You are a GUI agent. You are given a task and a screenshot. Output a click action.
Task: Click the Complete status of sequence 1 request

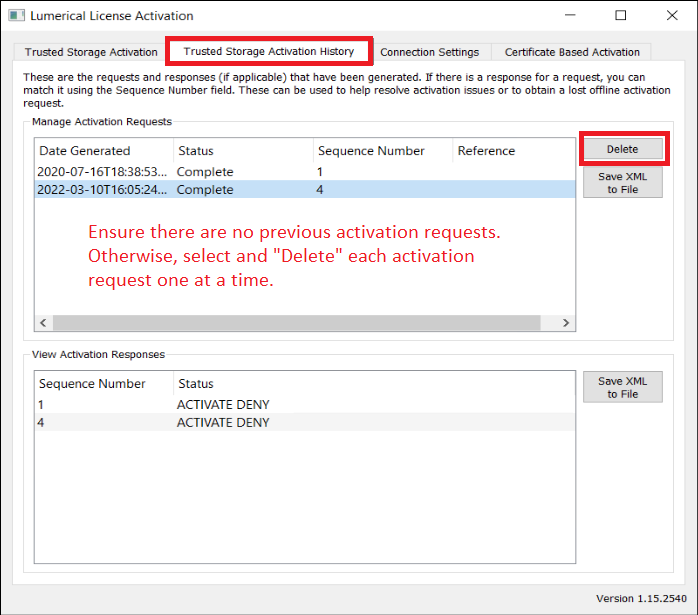coord(205,172)
